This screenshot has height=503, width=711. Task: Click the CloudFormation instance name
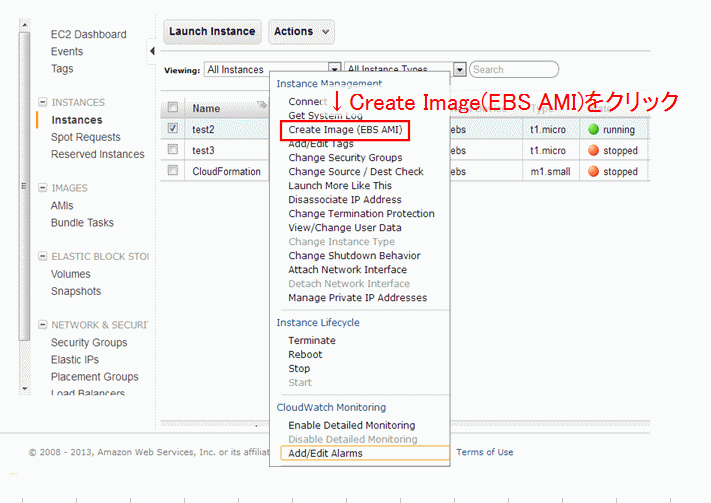click(x=226, y=172)
